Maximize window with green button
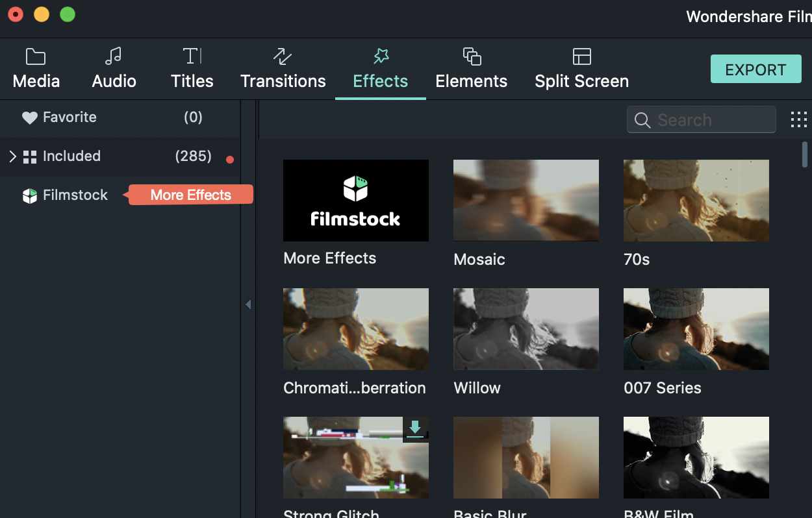Image resolution: width=812 pixels, height=518 pixels. tap(68, 14)
